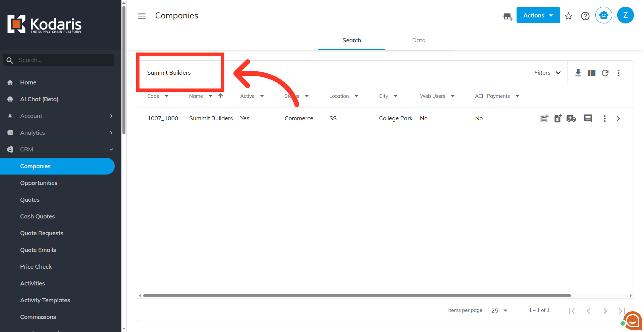Open Summit Builders details chevron
Image resolution: width=644 pixels, height=332 pixels.
tap(618, 118)
